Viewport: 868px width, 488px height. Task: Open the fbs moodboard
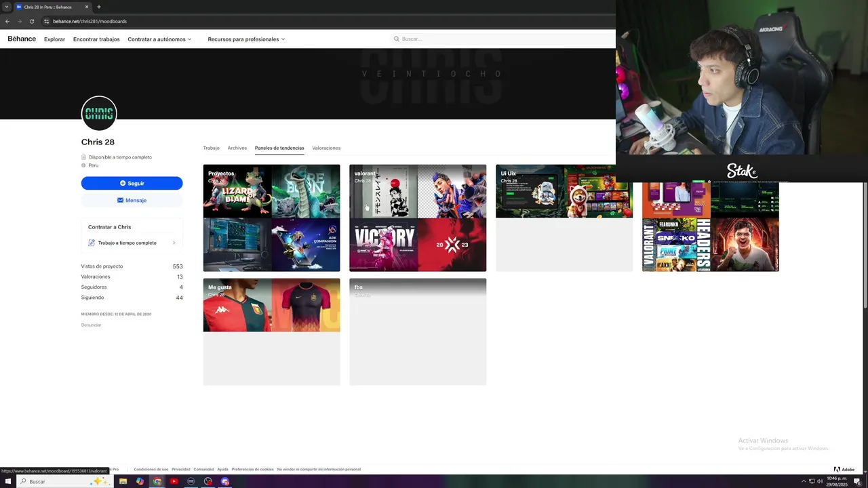click(418, 331)
